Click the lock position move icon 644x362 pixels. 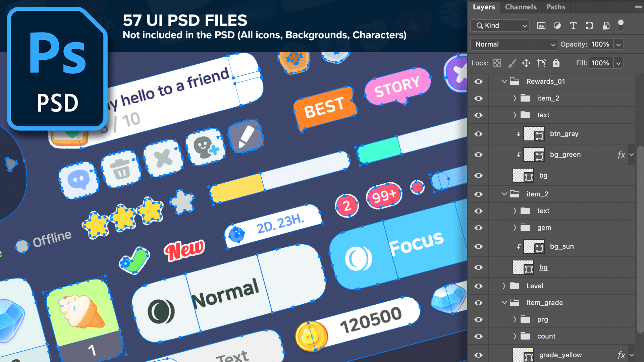(526, 63)
